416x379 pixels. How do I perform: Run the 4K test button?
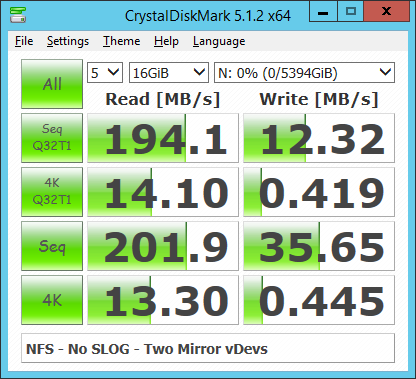pos(52,300)
